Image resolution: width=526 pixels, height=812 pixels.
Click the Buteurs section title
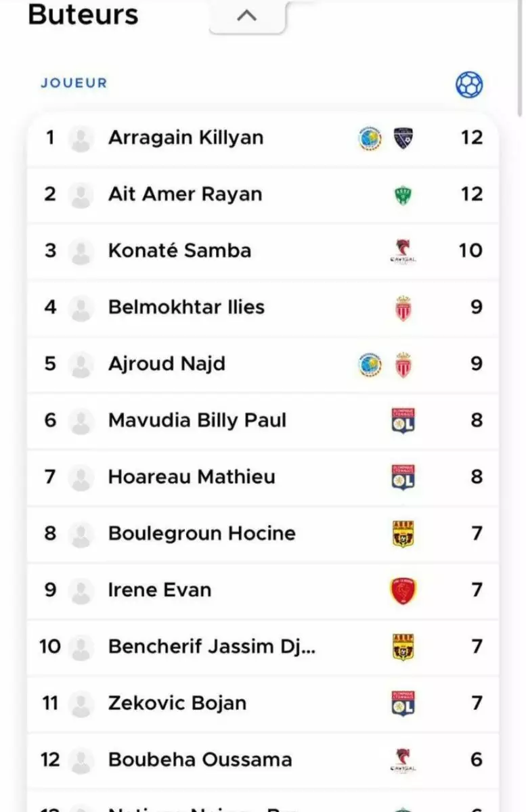pyautogui.click(x=83, y=15)
